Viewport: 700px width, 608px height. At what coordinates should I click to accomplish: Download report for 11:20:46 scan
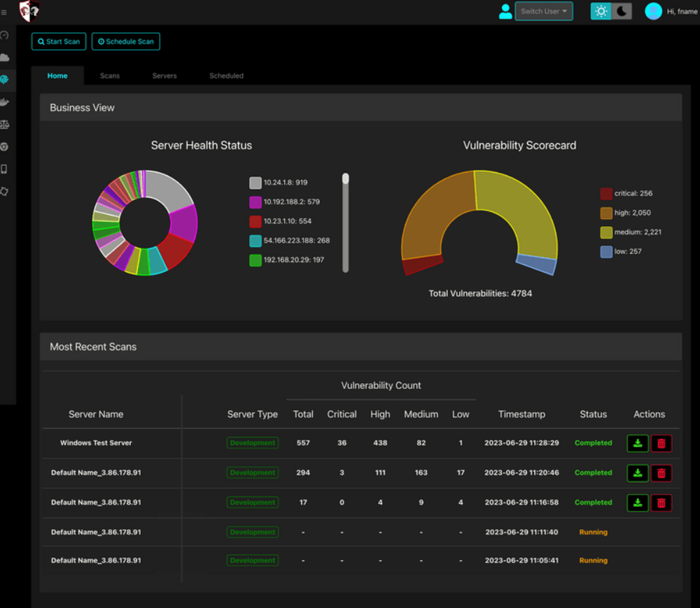tap(638, 473)
